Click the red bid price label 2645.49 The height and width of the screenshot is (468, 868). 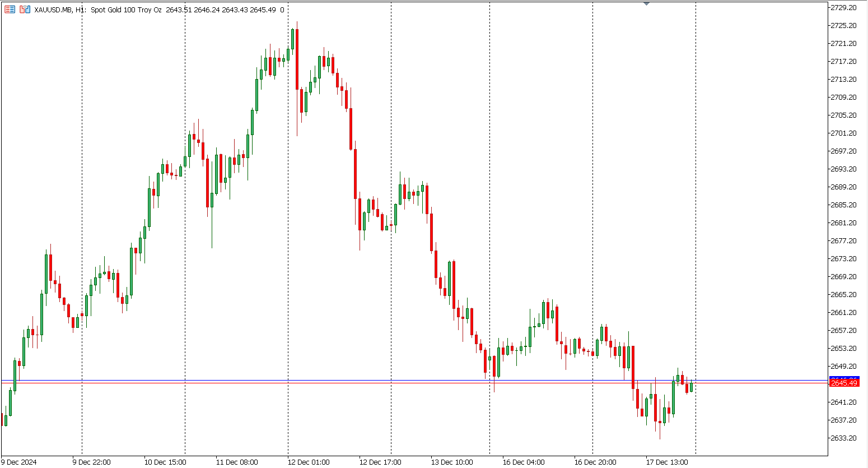[x=844, y=383]
